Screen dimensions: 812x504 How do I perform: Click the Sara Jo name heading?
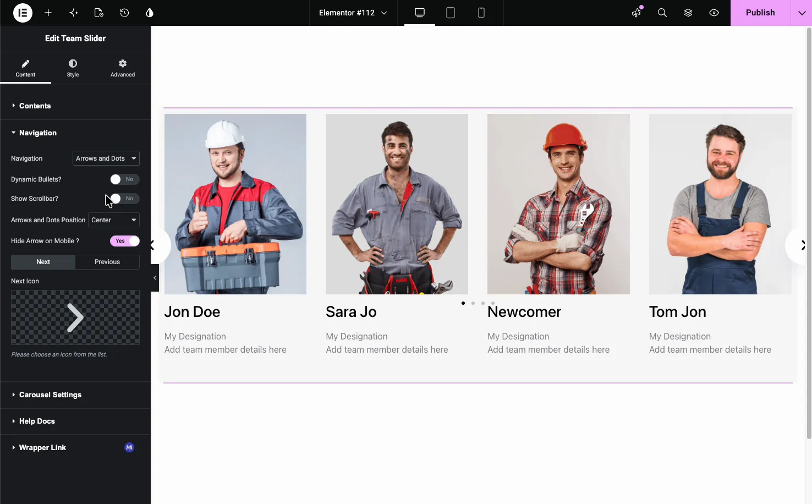351,312
